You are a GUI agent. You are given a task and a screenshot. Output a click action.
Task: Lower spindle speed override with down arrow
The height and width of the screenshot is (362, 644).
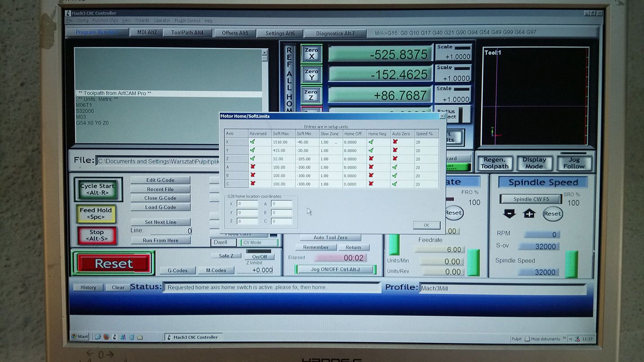click(509, 214)
